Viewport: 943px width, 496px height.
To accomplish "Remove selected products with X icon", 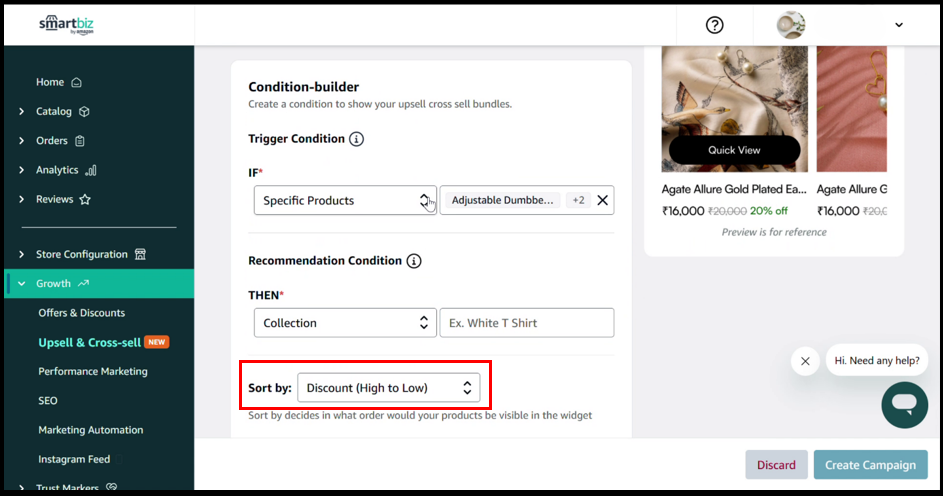I will [x=602, y=200].
